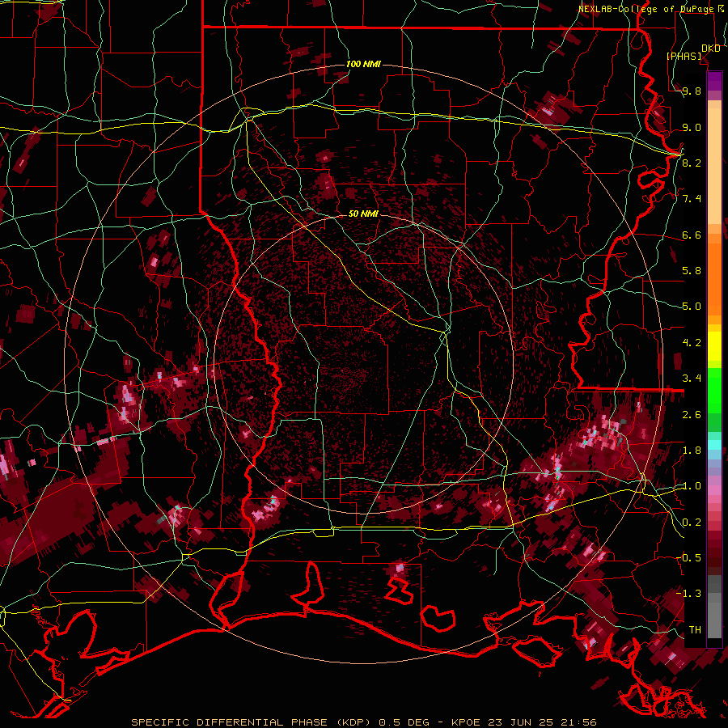The image size is (728, 728).
Task: Click the 2.6 legend value
Action: [x=692, y=415]
